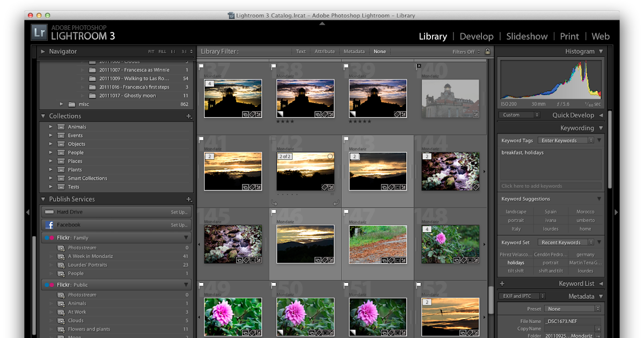Select the autumn leaves path thumbnail
Screen dimensions: 644x338
click(x=378, y=245)
